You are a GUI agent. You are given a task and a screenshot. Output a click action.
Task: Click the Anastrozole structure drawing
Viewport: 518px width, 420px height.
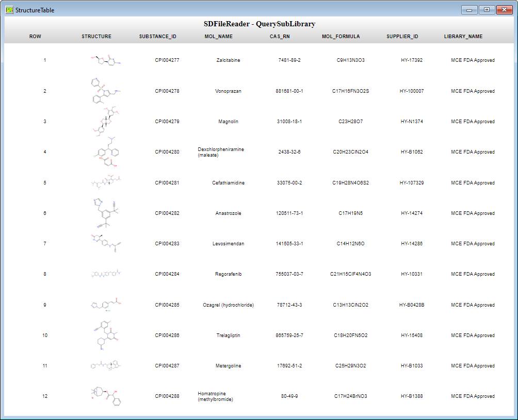pyautogui.click(x=106, y=213)
